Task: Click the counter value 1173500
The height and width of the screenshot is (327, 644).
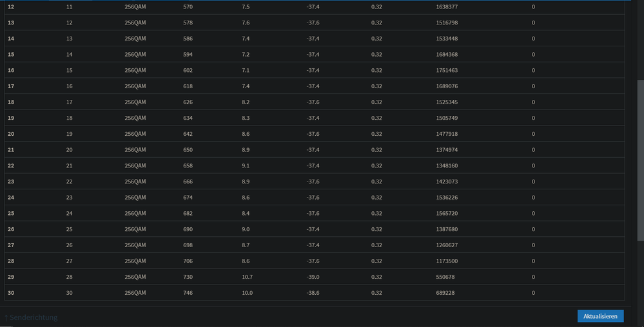Action: click(x=447, y=261)
